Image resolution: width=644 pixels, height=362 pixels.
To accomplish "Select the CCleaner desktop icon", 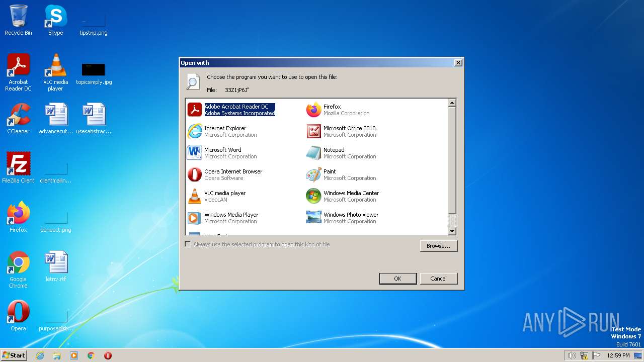I will pos(18,119).
